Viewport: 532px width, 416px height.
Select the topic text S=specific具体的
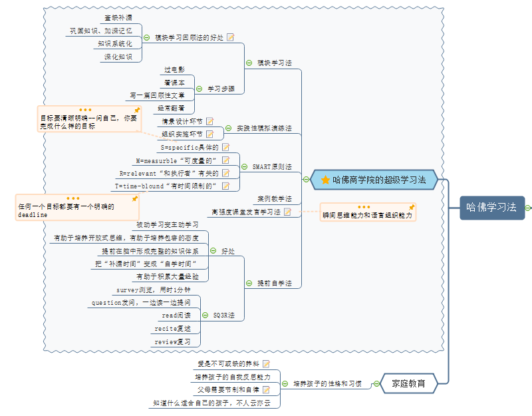click(190, 147)
